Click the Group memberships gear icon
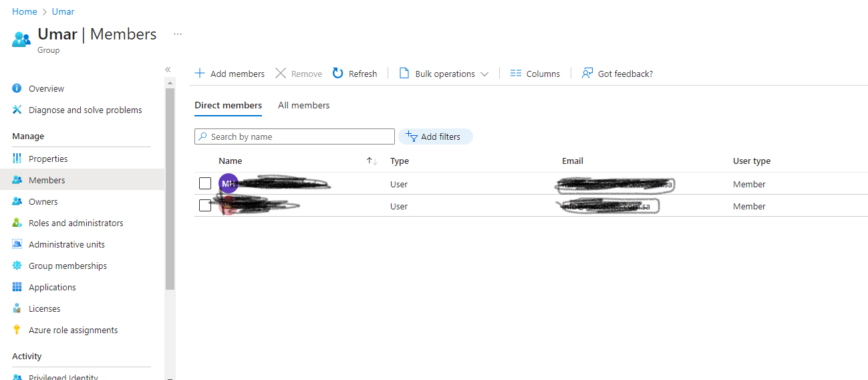 click(x=17, y=266)
